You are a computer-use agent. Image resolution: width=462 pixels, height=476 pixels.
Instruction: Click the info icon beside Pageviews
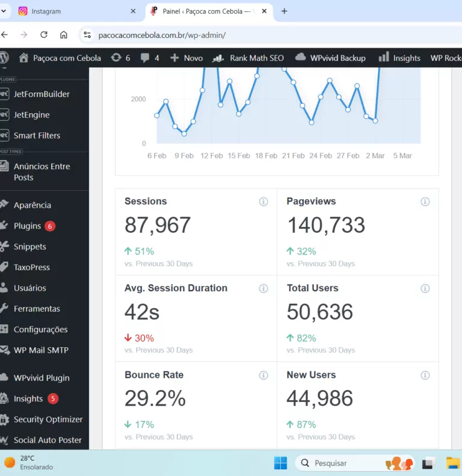pos(425,202)
